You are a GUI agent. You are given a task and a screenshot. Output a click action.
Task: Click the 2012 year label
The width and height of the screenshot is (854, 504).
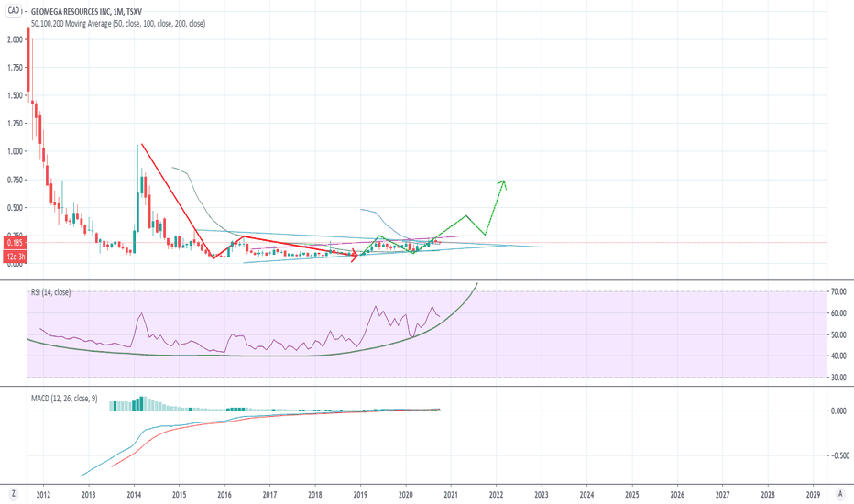pos(43,495)
